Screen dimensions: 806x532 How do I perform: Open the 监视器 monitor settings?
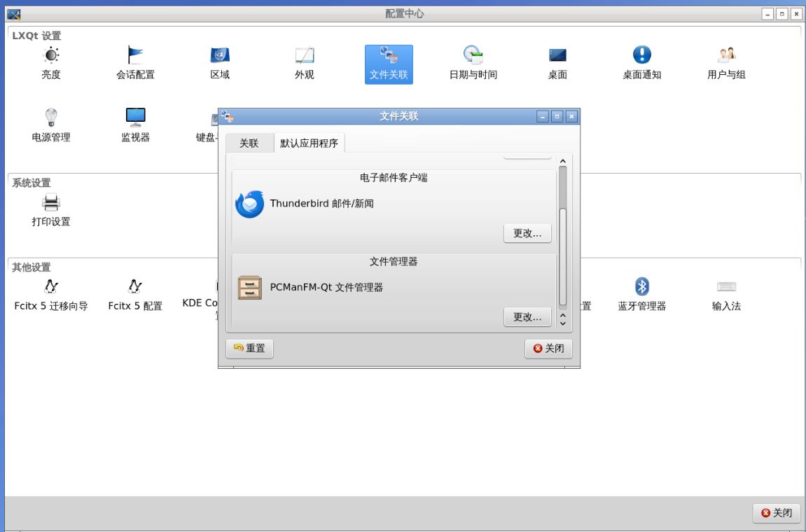(x=135, y=126)
